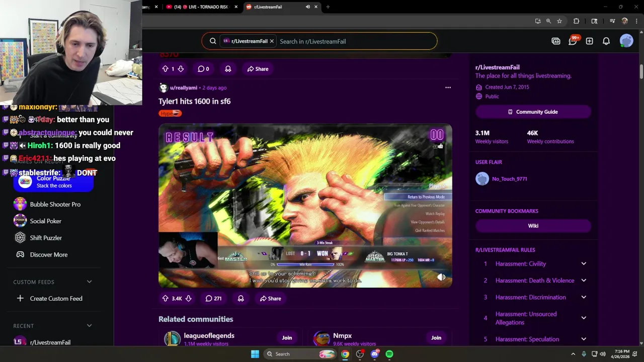
Task: Open the 271 comments on Tyler1 post
Action: click(213, 299)
